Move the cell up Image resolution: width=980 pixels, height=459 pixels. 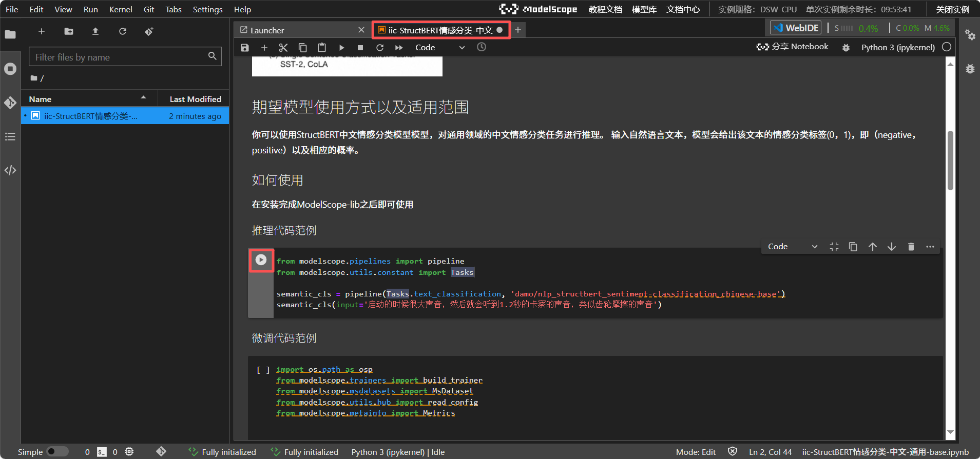(873, 247)
